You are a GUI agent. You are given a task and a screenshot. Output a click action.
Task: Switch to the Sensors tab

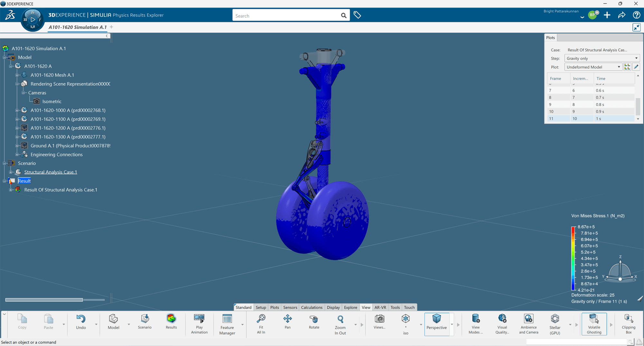tap(290, 307)
